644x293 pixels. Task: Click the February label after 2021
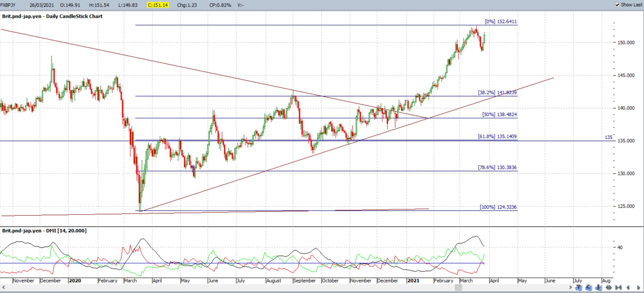[x=444, y=281]
